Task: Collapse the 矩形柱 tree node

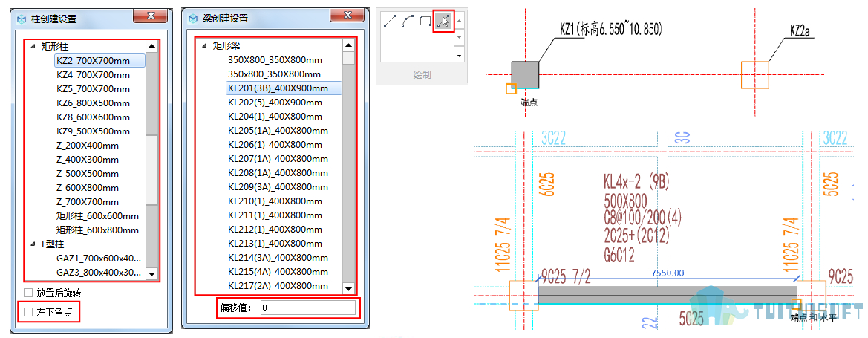Action: point(33,47)
